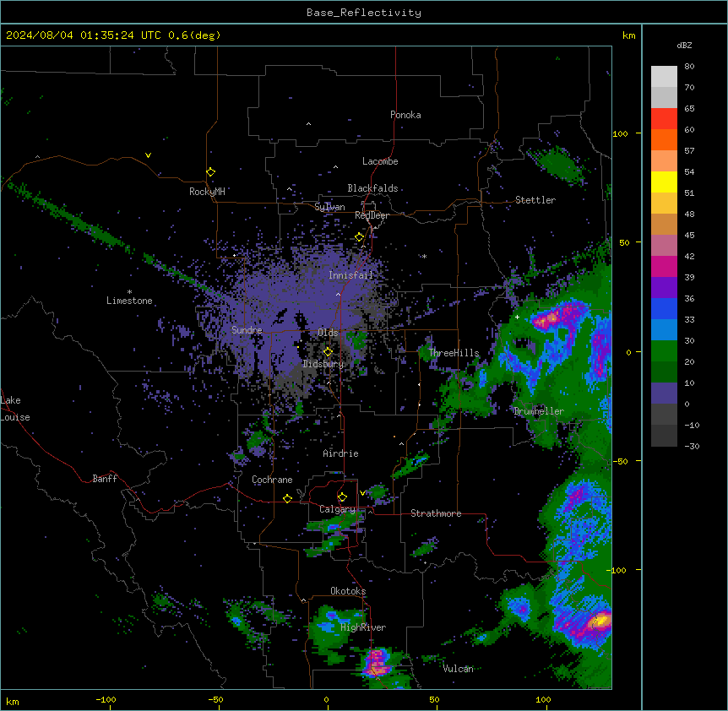Click the Sundre label

click(x=247, y=330)
